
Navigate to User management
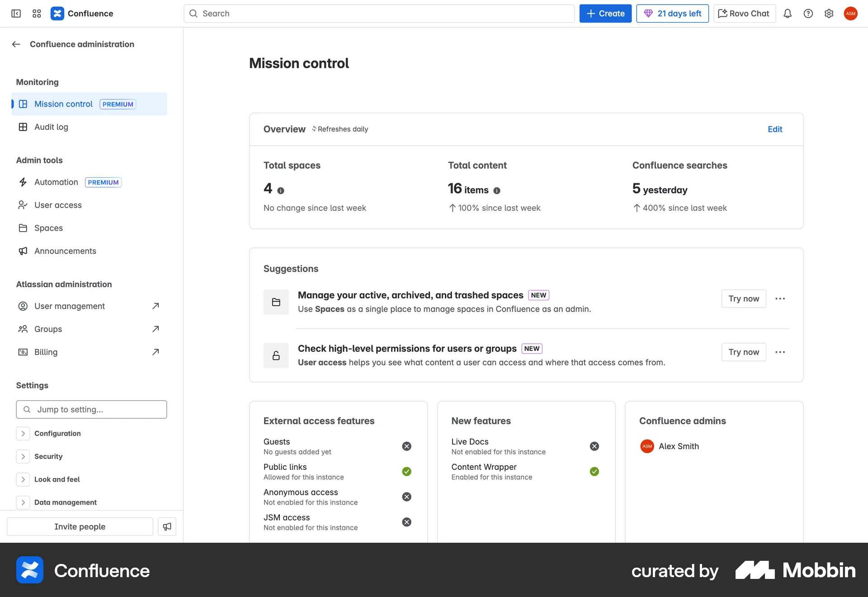coord(69,306)
